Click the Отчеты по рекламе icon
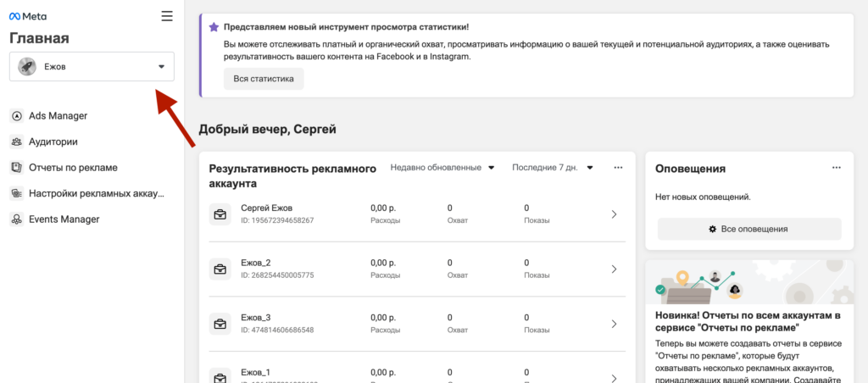 [16, 167]
